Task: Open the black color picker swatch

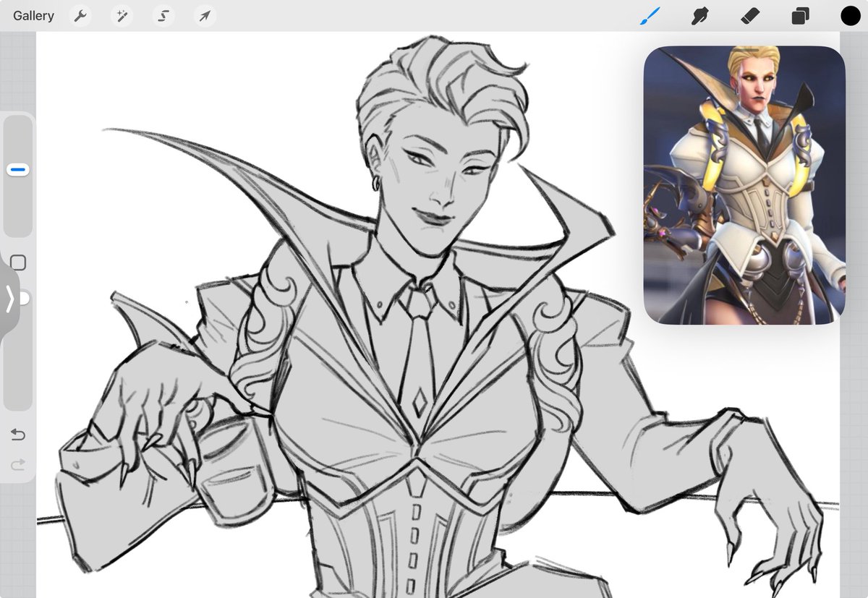Action: 850,16
